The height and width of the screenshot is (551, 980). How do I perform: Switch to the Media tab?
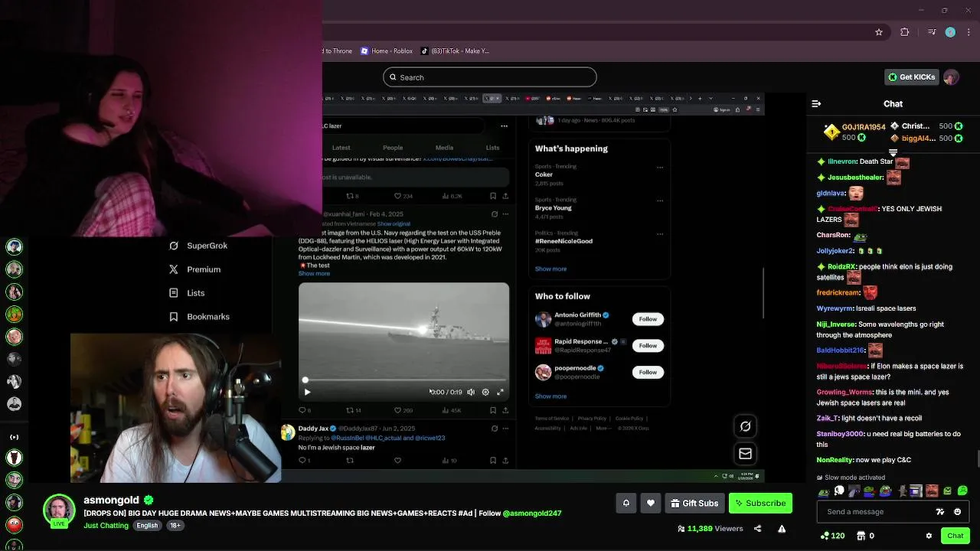pos(444,148)
